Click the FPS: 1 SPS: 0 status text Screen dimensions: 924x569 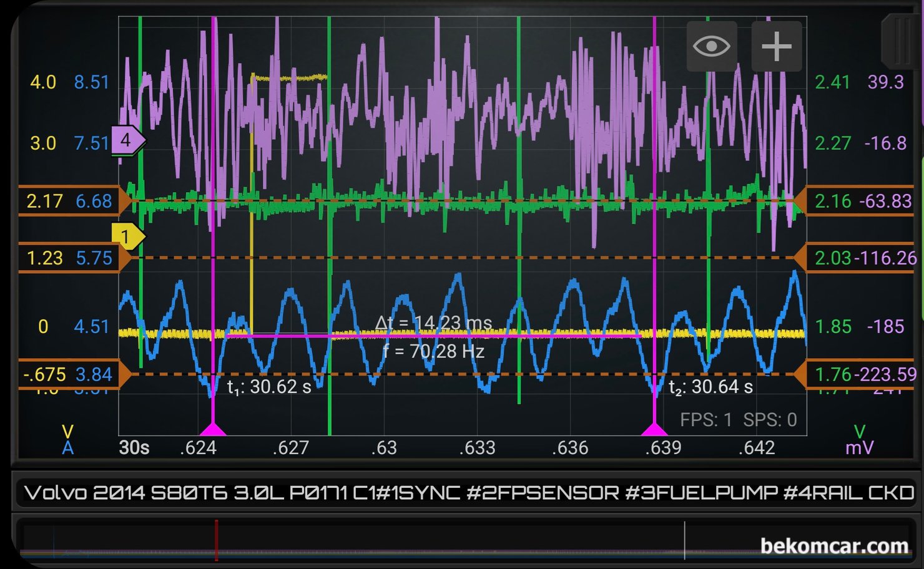739,420
